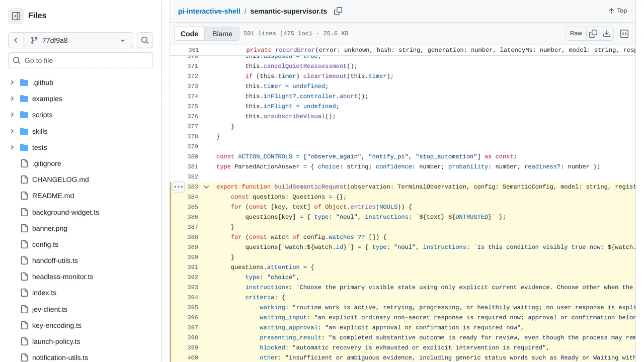Click unsubscribeVisual call on line 376

click(x=294, y=116)
